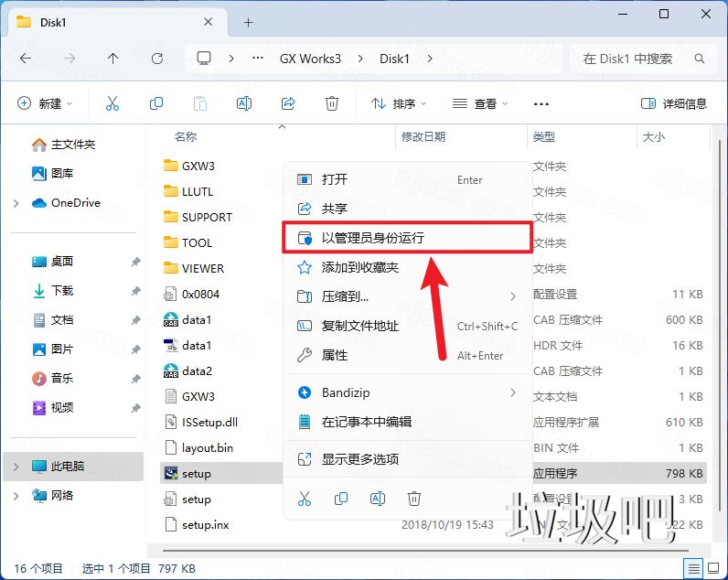Click Disk1 in the breadcrumb path
The width and height of the screenshot is (728, 580).
point(395,59)
